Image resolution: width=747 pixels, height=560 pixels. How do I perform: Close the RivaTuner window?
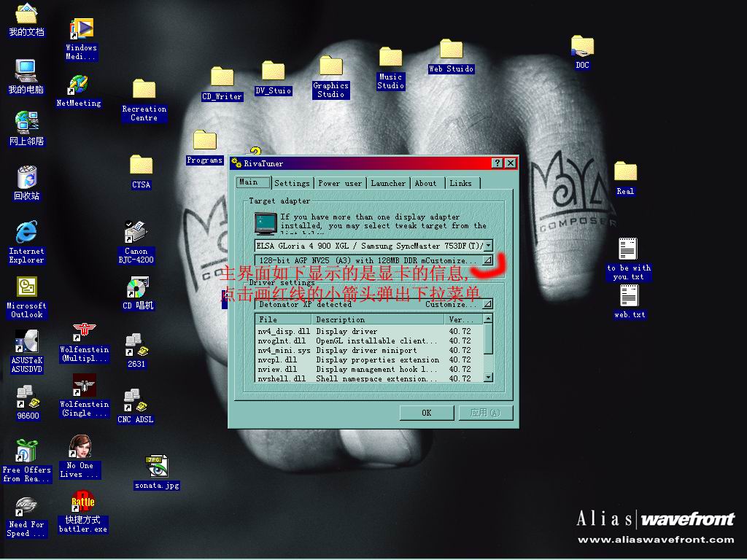[x=510, y=163]
